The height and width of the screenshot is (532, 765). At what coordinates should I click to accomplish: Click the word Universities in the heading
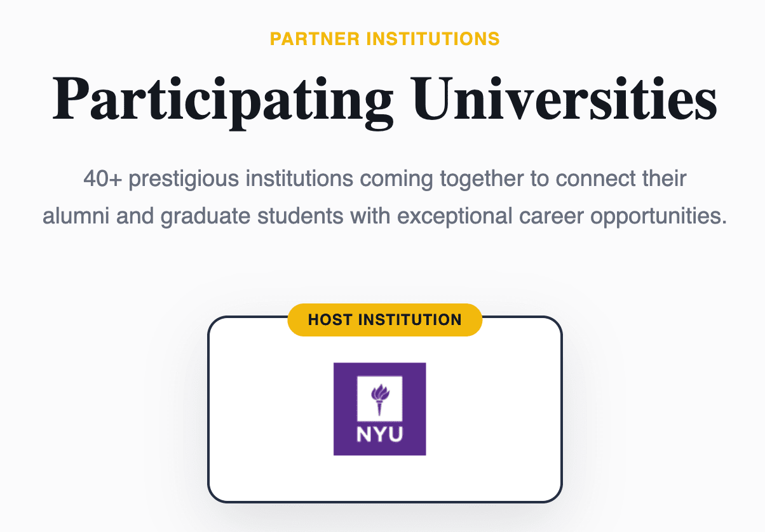564,98
